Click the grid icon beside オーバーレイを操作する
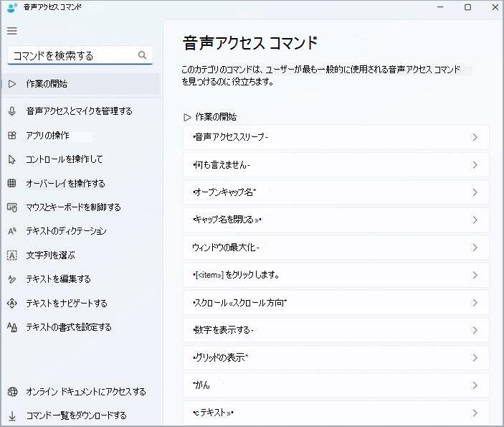Screen dimensions: 504x427 point(12,183)
